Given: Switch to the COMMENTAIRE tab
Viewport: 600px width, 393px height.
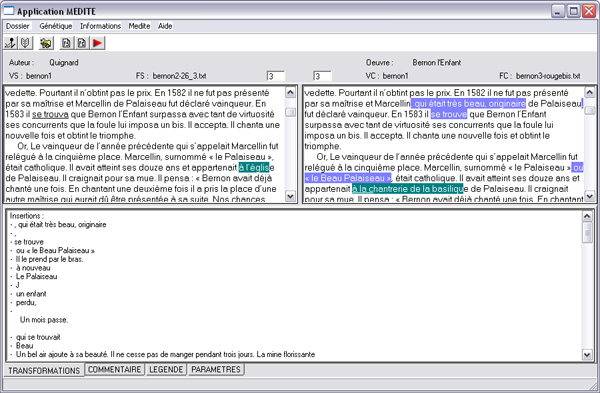Looking at the screenshot, I should click(114, 369).
